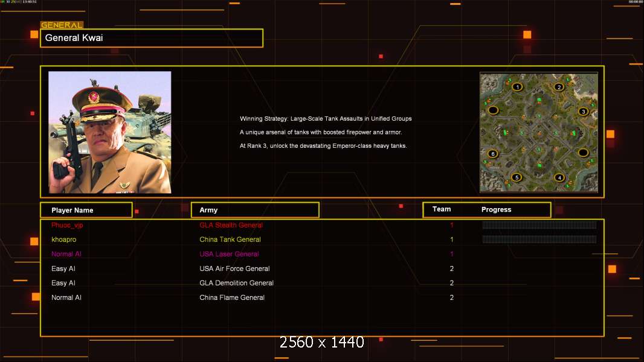The image size is (644, 362).
Task: Select start position 2 on the map
Action: 559,87
